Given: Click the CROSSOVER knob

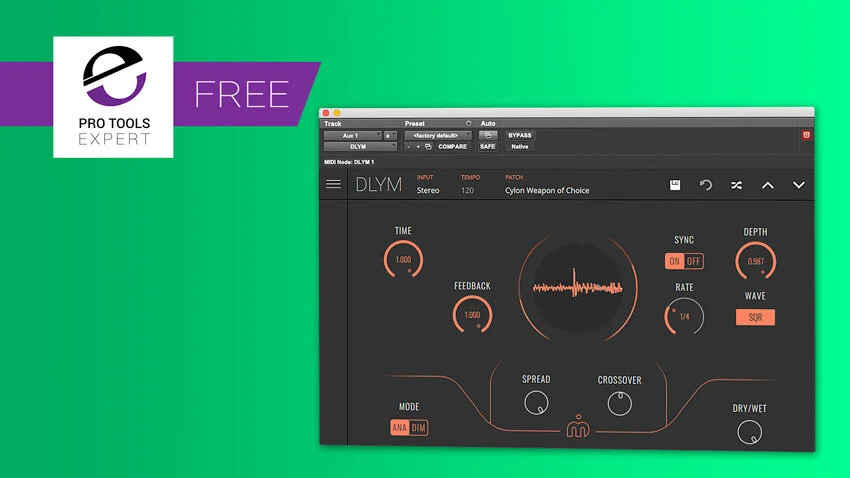Looking at the screenshot, I should (x=620, y=403).
